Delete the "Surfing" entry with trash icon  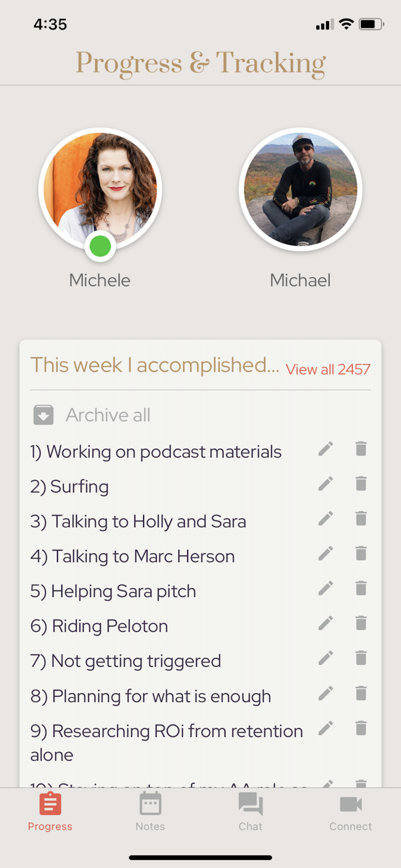tap(361, 484)
